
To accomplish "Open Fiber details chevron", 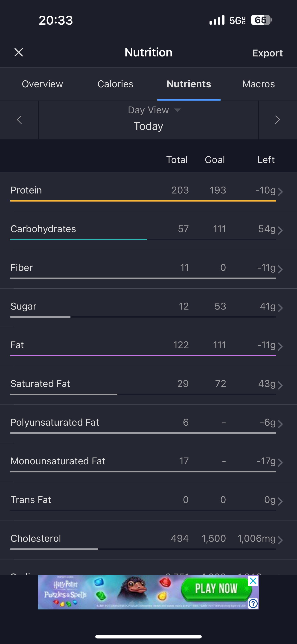I will click(x=280, y=269).
